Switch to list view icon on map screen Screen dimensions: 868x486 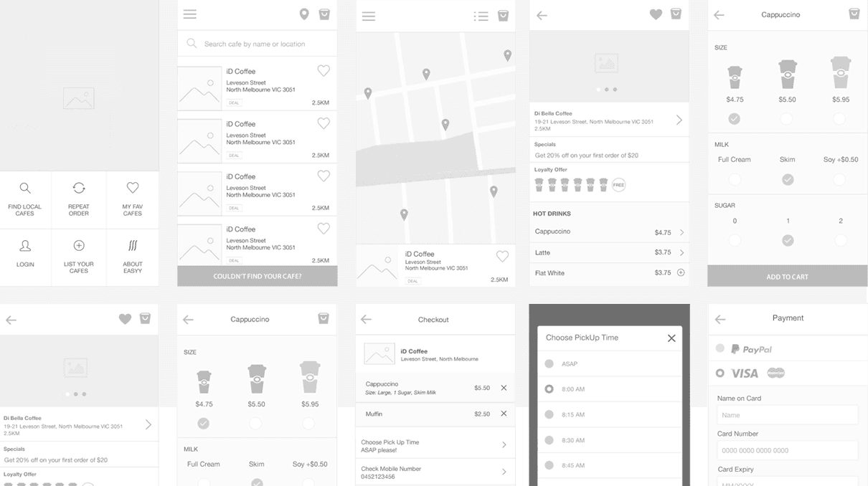(x=481, y=16)
